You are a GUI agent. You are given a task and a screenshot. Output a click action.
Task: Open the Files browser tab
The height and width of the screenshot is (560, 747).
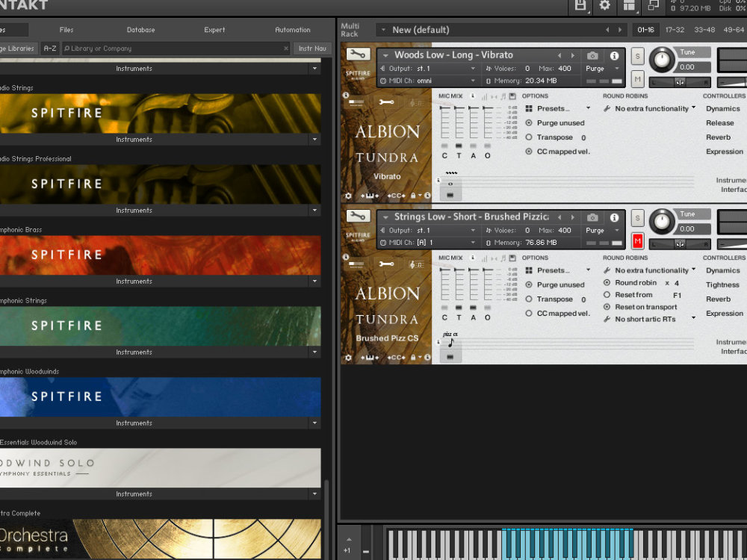point(66,30)
